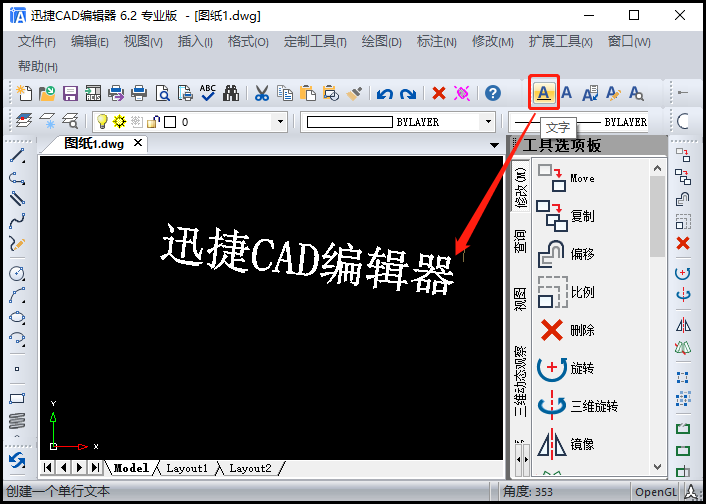The height and width of the screenshot is (504, 707).
Task: Toggle the layer lock padlock icon
Action: tap(153, 122)
